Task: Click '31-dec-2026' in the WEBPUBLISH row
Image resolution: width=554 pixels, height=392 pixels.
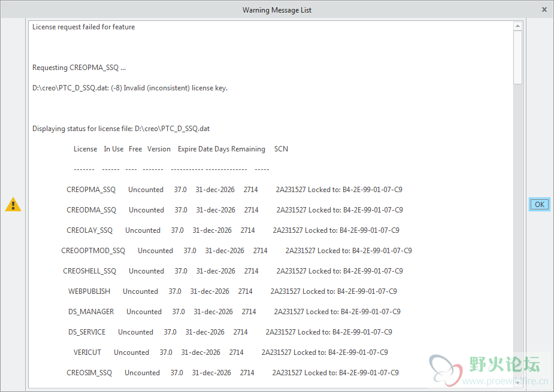Action: [x=210, y=291]
